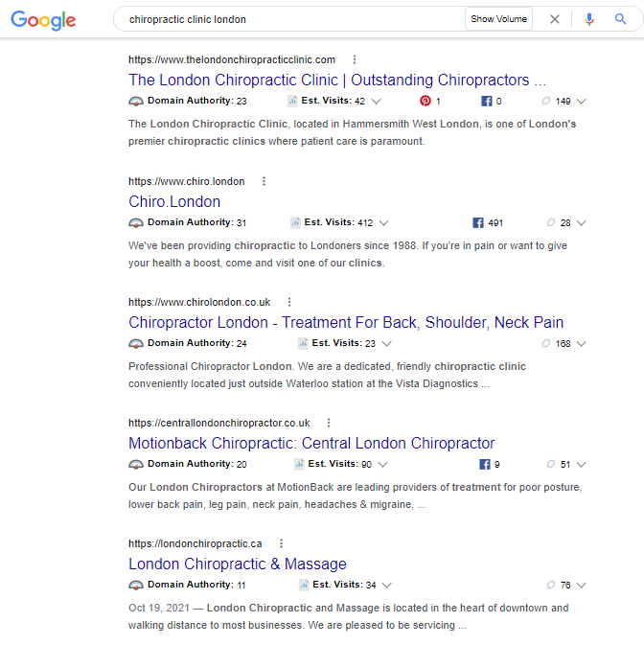Click the Google logo

(43, 20)
